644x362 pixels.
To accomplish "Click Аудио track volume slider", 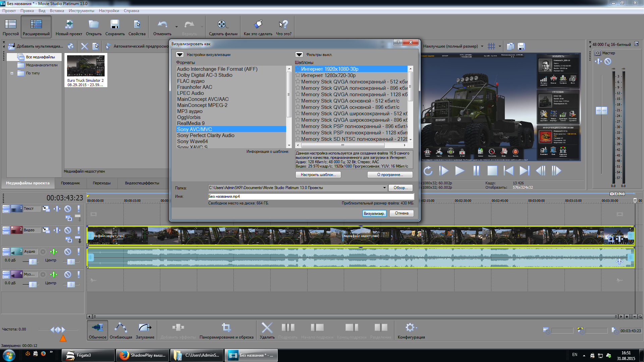I will point(33,262).
